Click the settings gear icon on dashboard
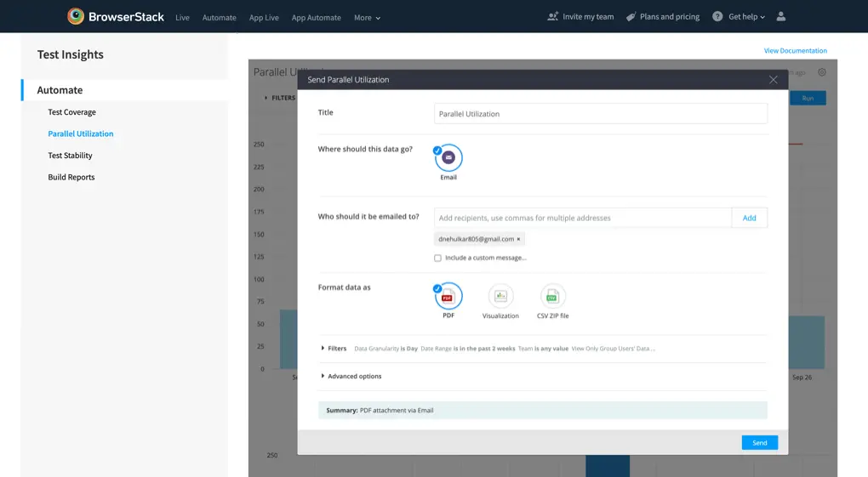 coord(822,72)
